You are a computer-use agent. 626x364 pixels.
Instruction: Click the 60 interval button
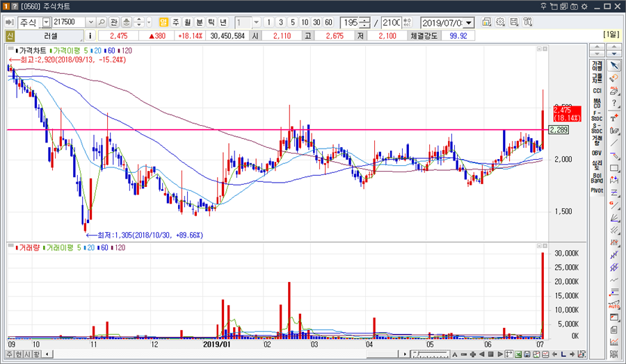329,22
